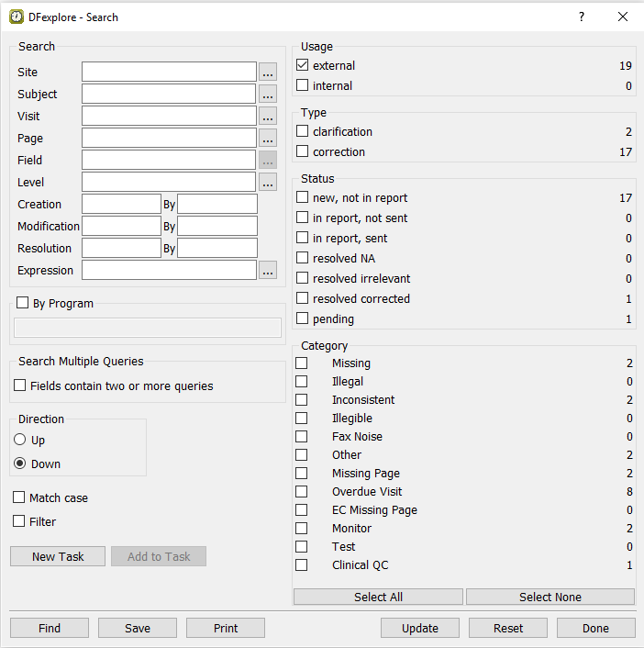The width and height of the screenshot is (644, 648).
Task: Select the Up direction radio button
Action: 20,441
